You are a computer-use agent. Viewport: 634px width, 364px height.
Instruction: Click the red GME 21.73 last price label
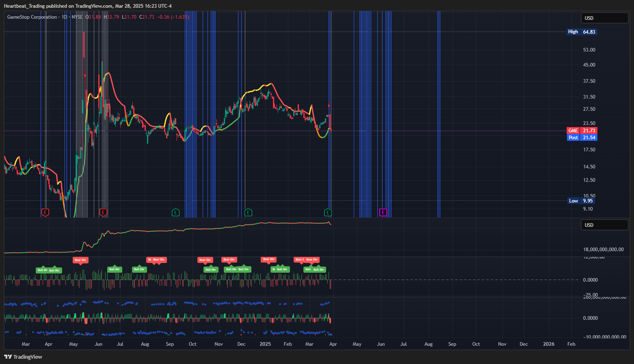(582, 131)
